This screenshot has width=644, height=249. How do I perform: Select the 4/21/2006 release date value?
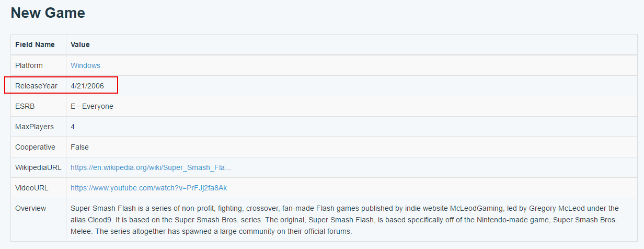(x=87, y=86)
